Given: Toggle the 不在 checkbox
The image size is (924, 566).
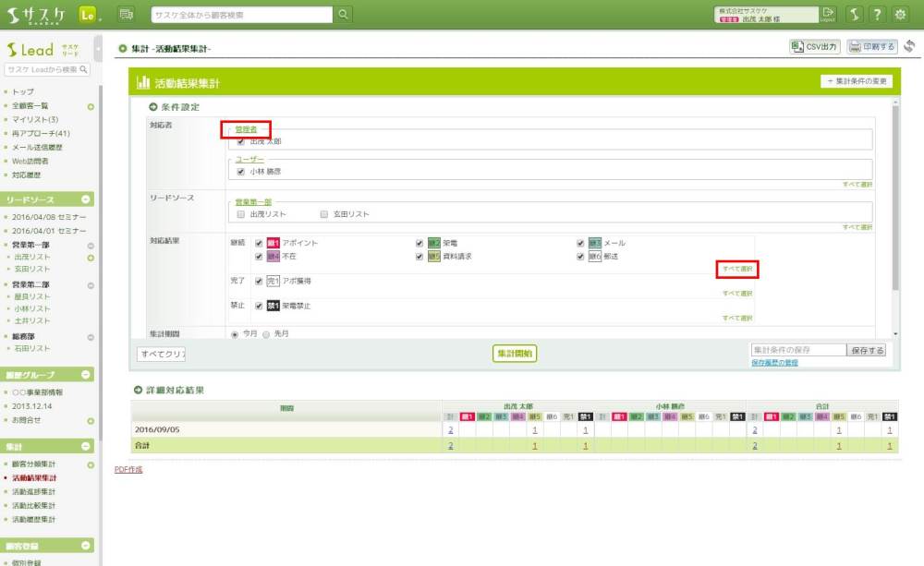Looking at the screenshot, I should [259, 256].
